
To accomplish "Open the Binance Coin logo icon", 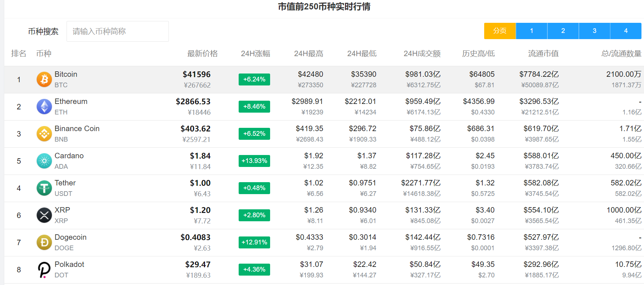I will tap(44, 134).
